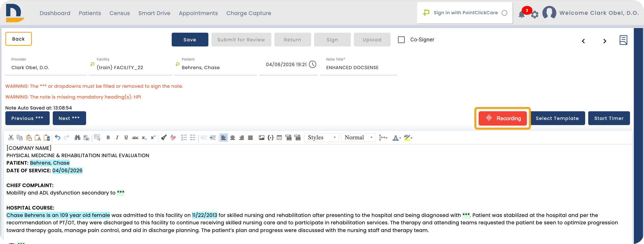
Task: Toggle italic formatting
Action: (x=117, y=138)
